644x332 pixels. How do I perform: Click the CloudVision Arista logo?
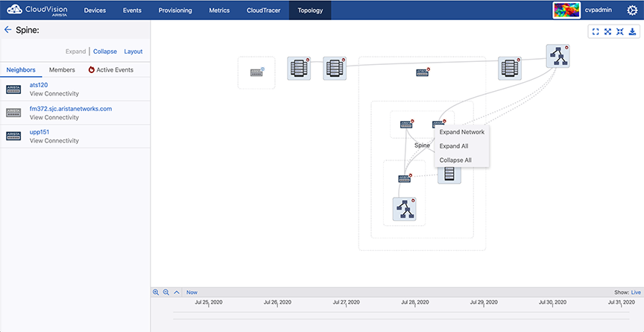tap(37, 10)
